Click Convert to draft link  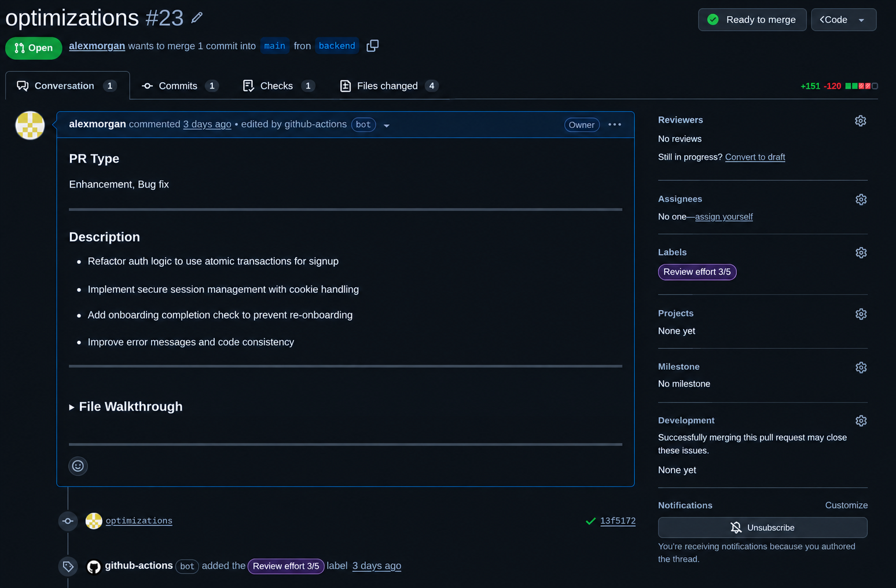pyautogui.click(x=755, y=157)
